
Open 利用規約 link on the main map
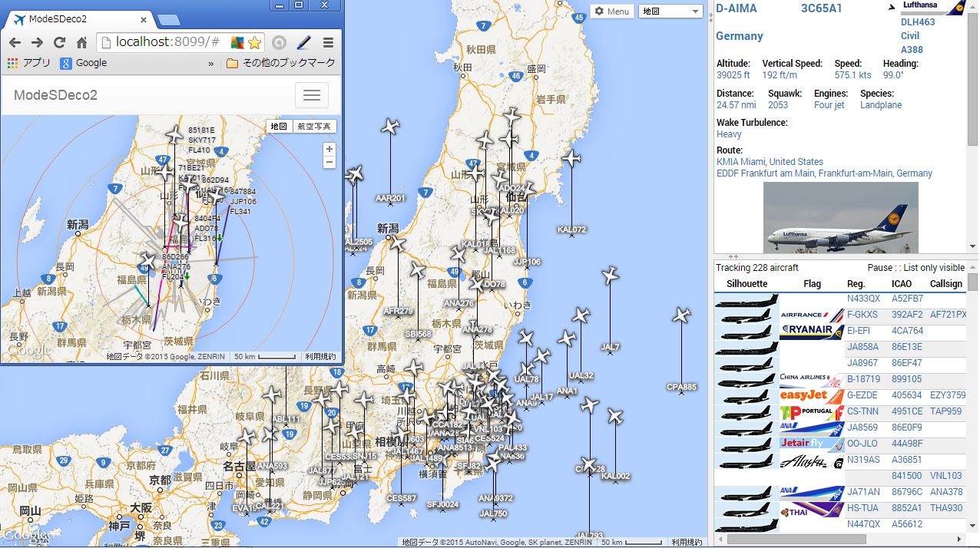click(x=687, y=542)
